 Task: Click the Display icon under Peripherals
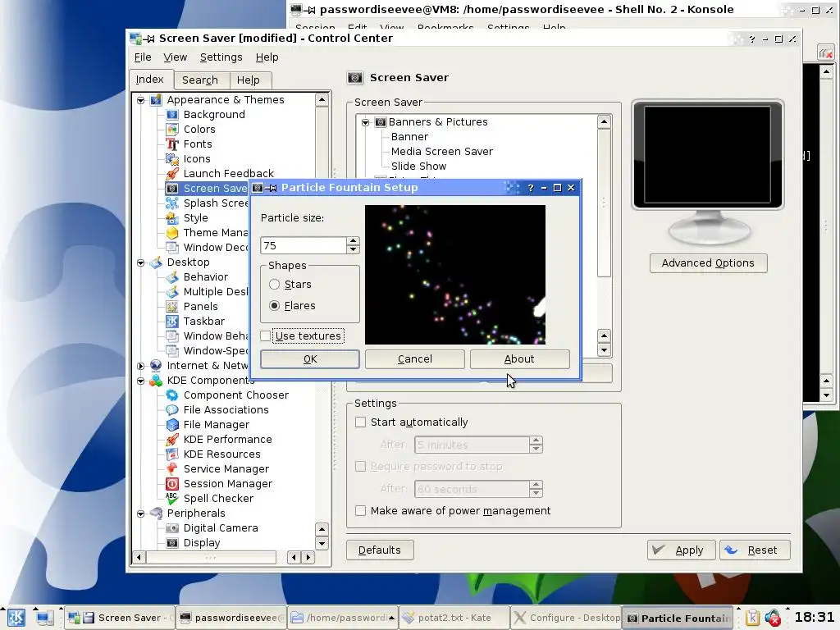(172, 543)
